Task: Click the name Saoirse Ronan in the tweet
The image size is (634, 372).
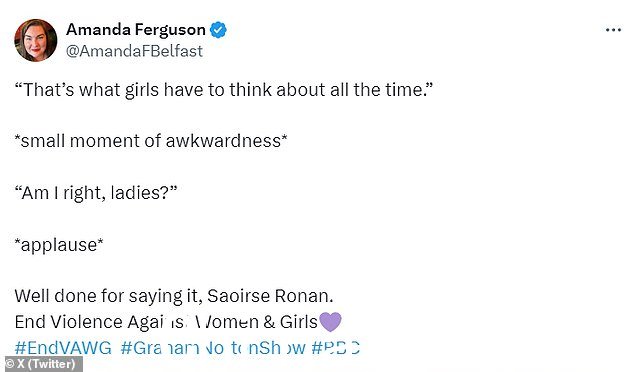Action: (x=268, y=296)
